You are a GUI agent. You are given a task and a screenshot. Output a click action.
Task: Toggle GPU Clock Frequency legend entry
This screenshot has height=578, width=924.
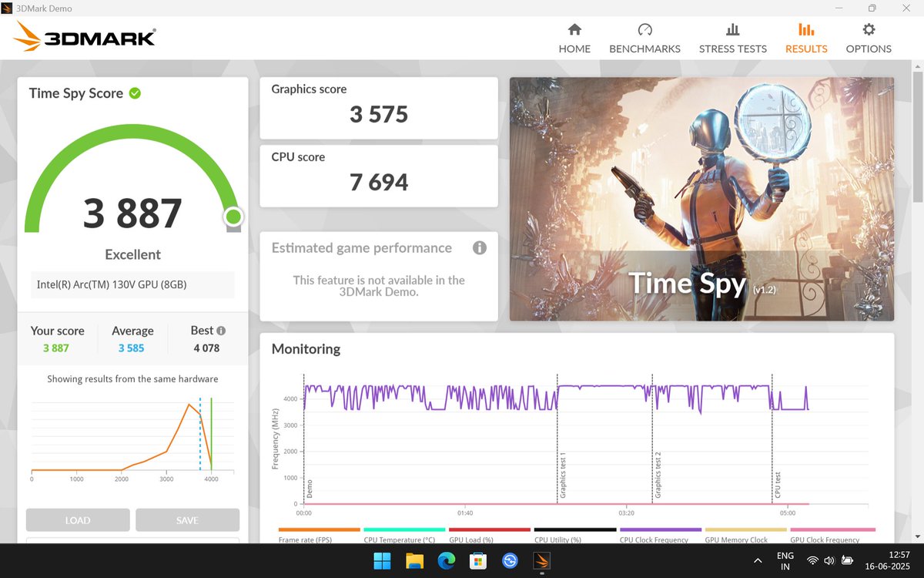pyautogui.click(x=832, y=535)
